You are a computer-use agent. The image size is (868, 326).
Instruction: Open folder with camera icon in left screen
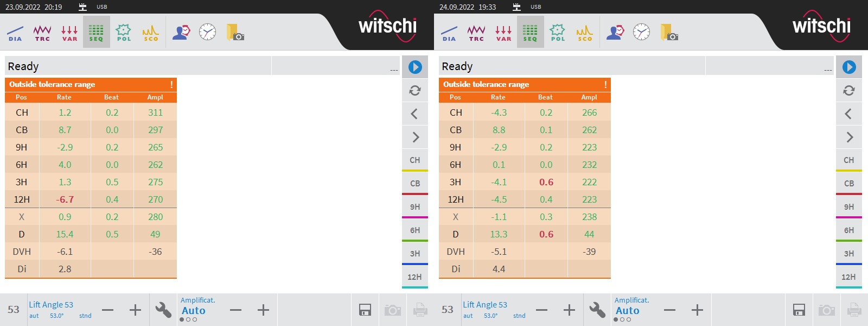pyautogui.click(x=235, y=33)
